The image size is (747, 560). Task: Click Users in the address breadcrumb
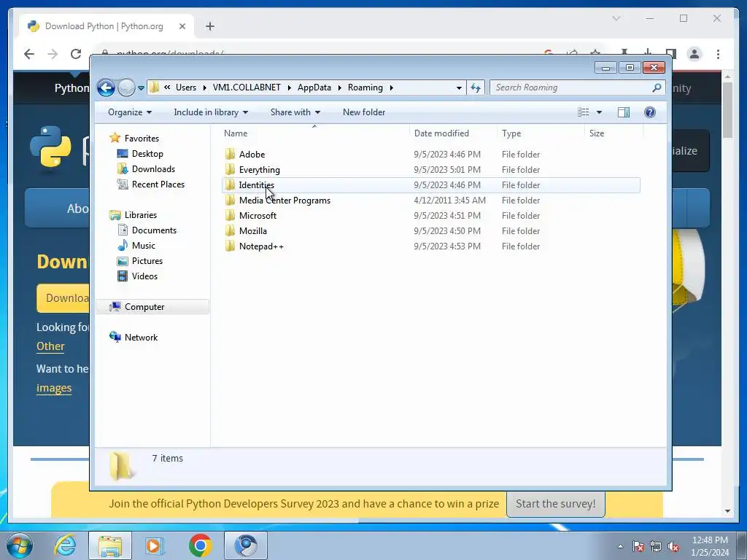(x=186, y=87)
